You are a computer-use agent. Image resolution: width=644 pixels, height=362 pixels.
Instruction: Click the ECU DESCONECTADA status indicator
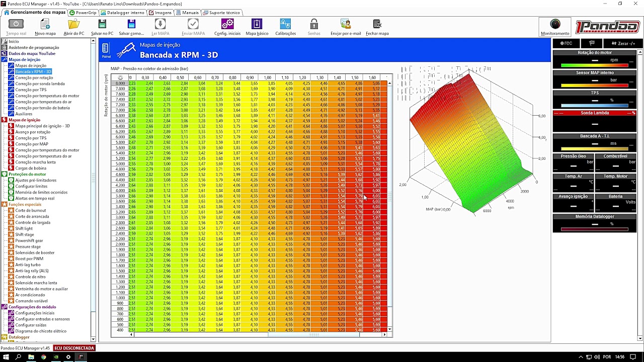click(x=74, y=348)
